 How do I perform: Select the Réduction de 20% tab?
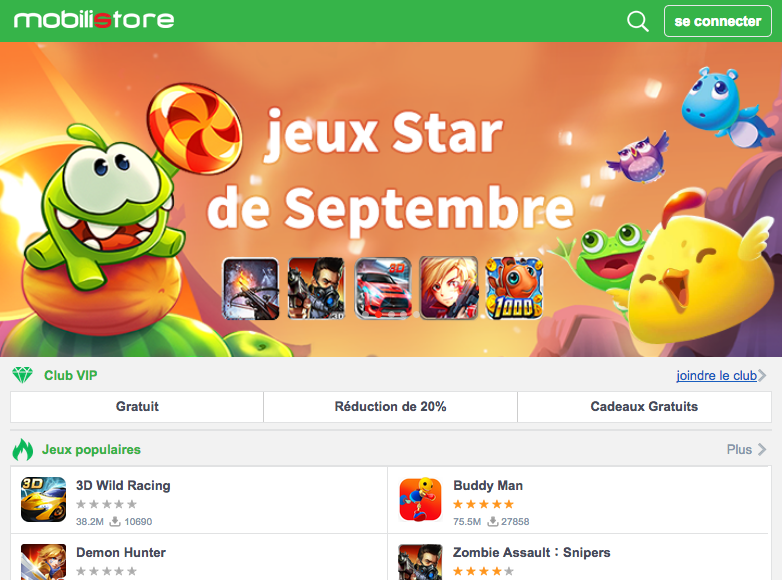(391, 406)
